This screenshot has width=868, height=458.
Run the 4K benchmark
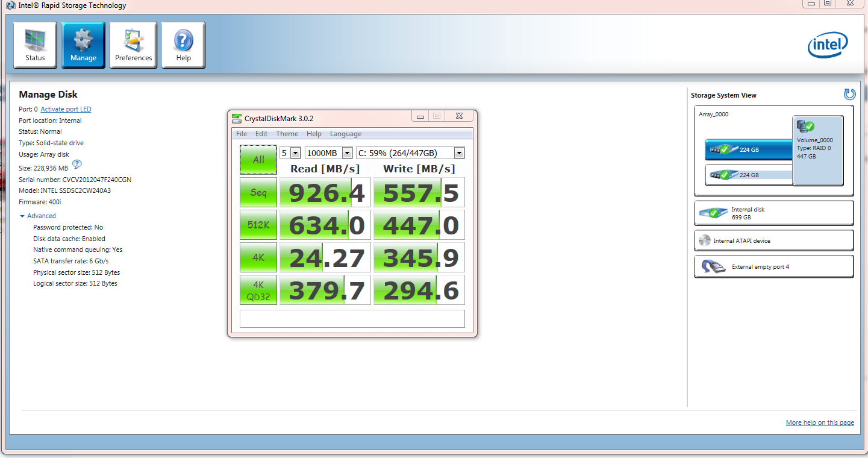[x=258, y=257]
